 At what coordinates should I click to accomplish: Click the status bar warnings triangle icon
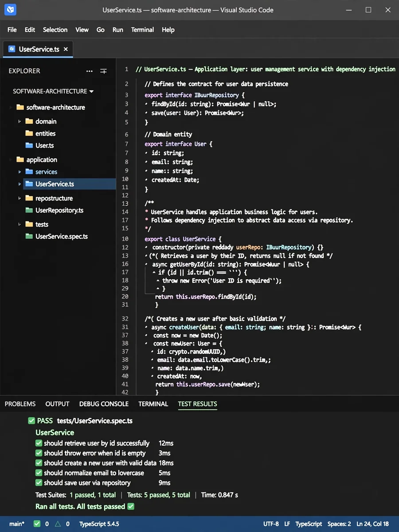tap(58, 524)
